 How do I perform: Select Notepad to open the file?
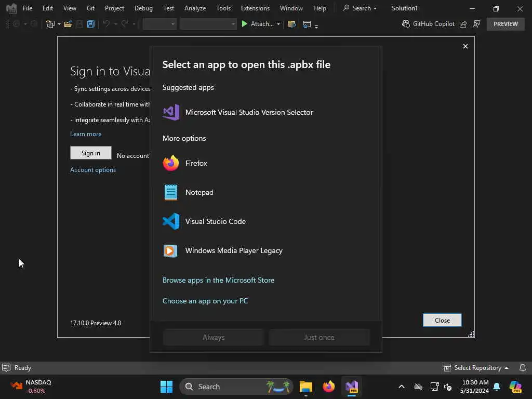[266, 192]
